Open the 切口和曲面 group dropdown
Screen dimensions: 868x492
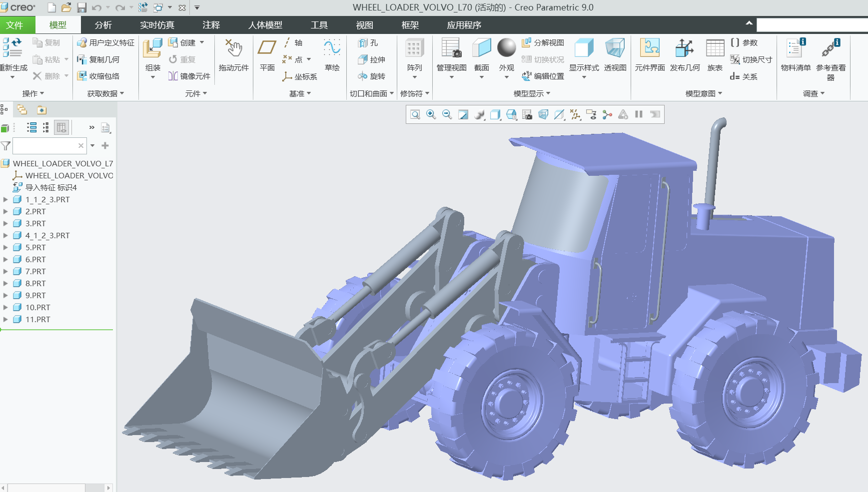[x=372, y=93]
